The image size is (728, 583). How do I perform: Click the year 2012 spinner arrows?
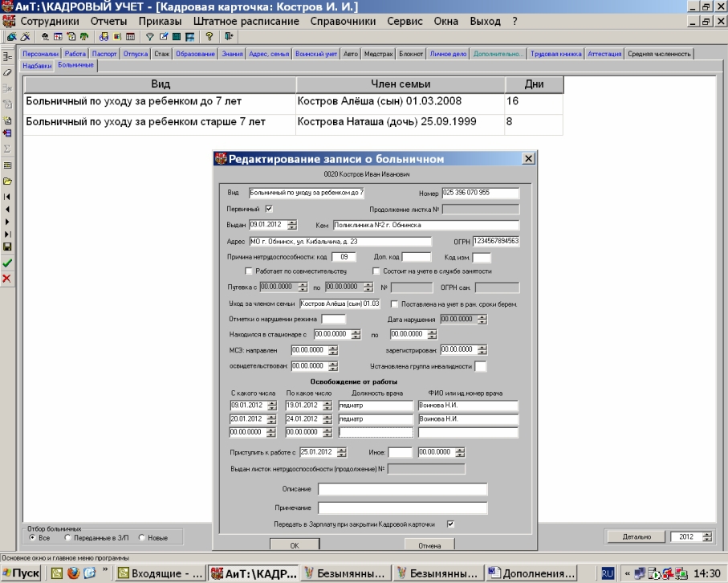[x=706, y=537]
